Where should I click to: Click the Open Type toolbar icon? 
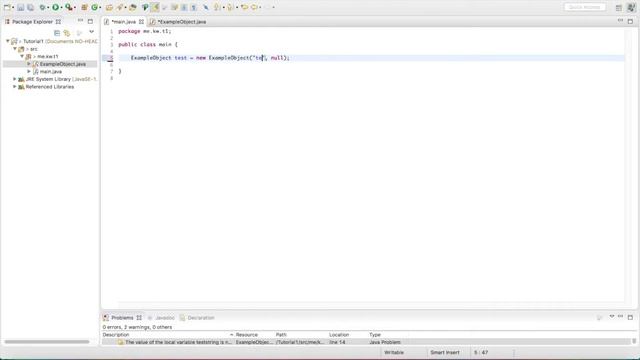click(109, 7)
